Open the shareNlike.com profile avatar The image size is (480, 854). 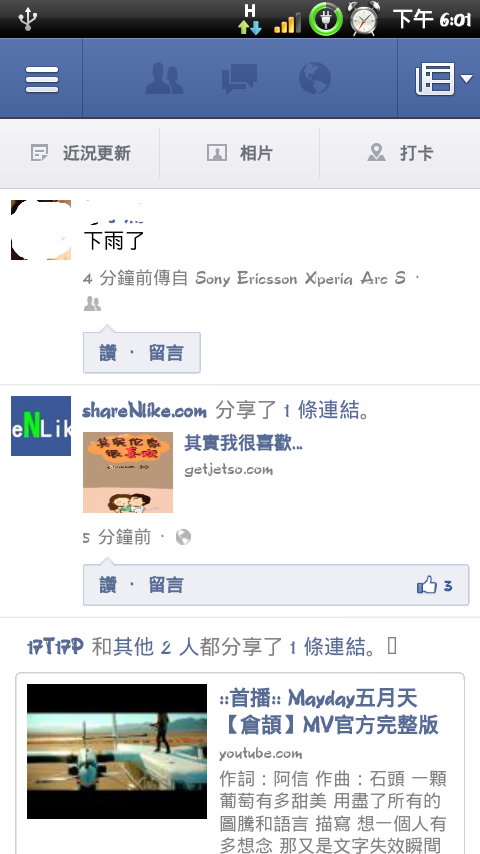[x=41, y=426]
